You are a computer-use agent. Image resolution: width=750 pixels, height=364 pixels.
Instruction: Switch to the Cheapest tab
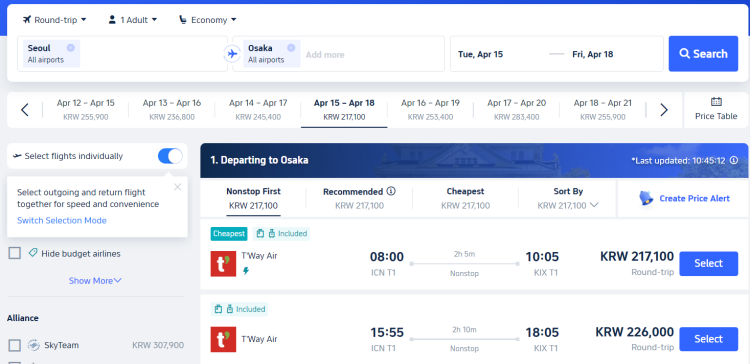[x=465, y=198]
